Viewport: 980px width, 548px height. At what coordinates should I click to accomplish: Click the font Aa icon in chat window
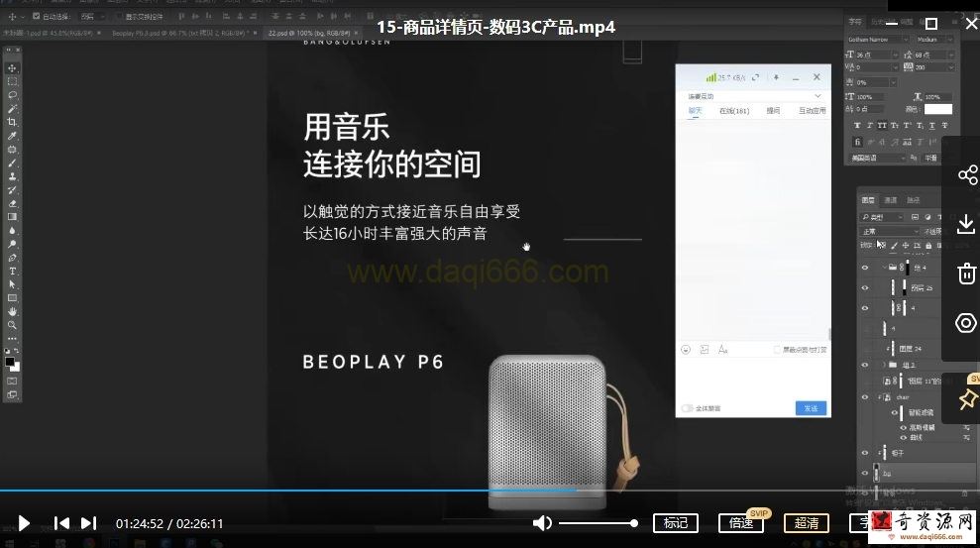click(x=723, y=349)
